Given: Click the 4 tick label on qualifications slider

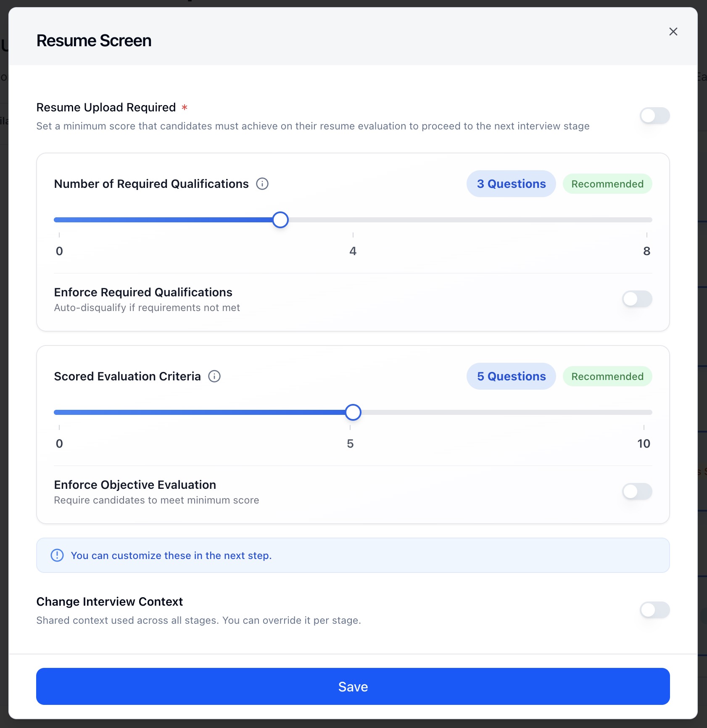Looking at the screenshot, I should [353, 251].
